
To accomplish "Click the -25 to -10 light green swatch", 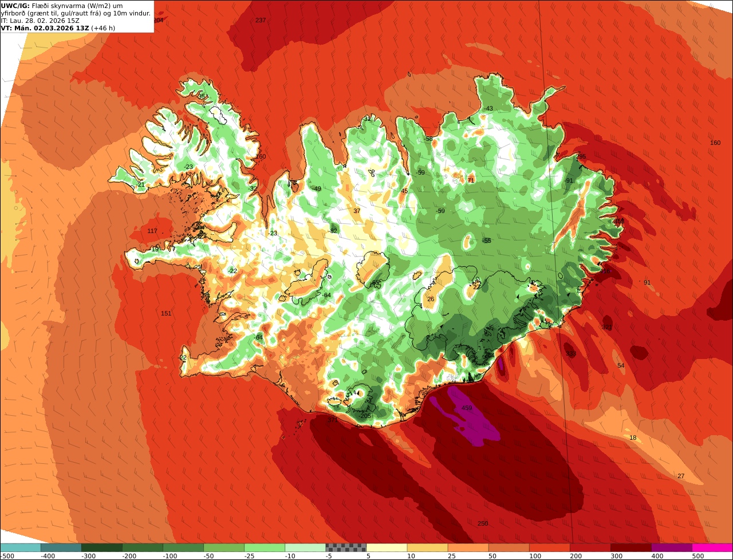I will click(x=265, y=547).
